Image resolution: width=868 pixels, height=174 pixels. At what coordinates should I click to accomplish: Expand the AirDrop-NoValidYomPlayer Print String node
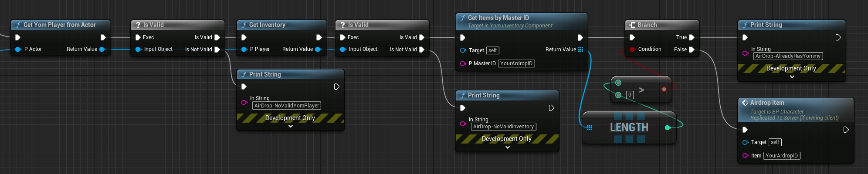click(x=291, y=126)
